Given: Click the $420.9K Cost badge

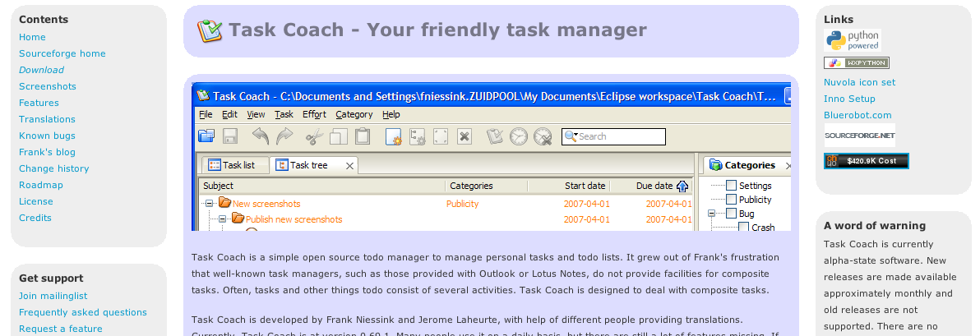Looking at the screenshot, I should pyautogui.click(x=867, y=161).
